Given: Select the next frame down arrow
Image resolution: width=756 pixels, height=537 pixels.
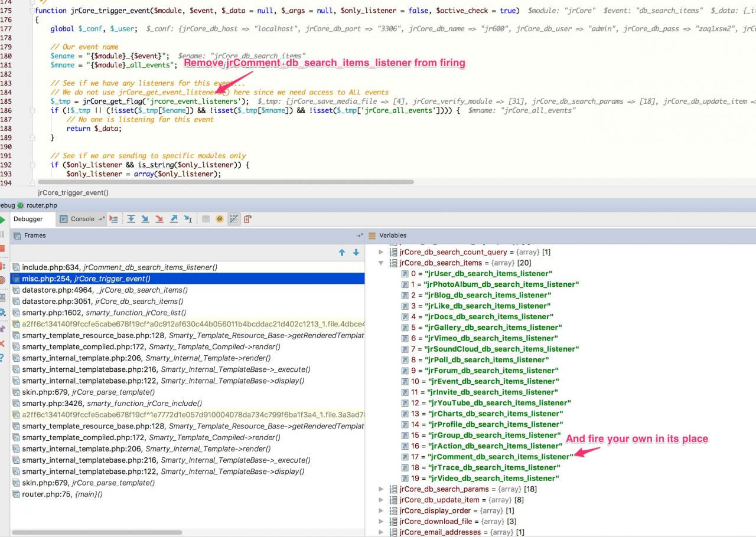Looking at the screenshot, I should pyautogui.click(x=356, y=253).
